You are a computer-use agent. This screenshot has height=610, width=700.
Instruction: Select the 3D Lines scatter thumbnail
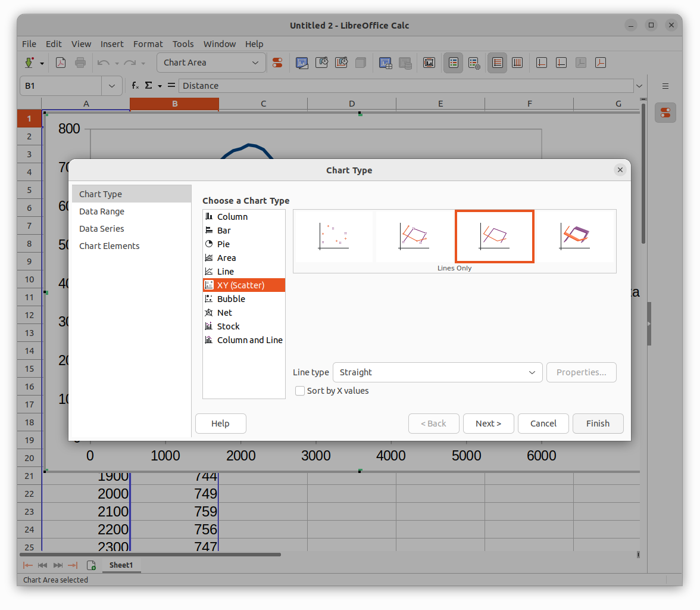coord(574,236)
